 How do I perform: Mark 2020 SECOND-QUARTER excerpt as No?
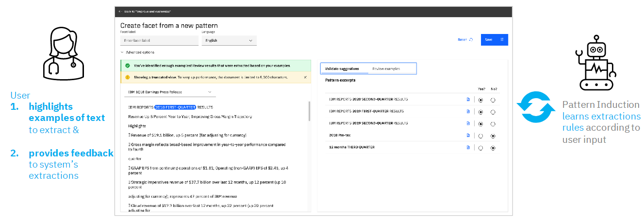pos(493,100)
